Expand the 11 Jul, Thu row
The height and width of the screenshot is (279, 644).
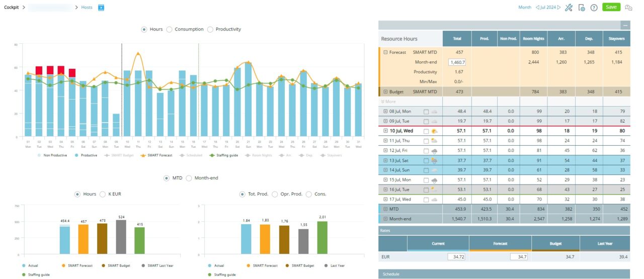[385, 141]
